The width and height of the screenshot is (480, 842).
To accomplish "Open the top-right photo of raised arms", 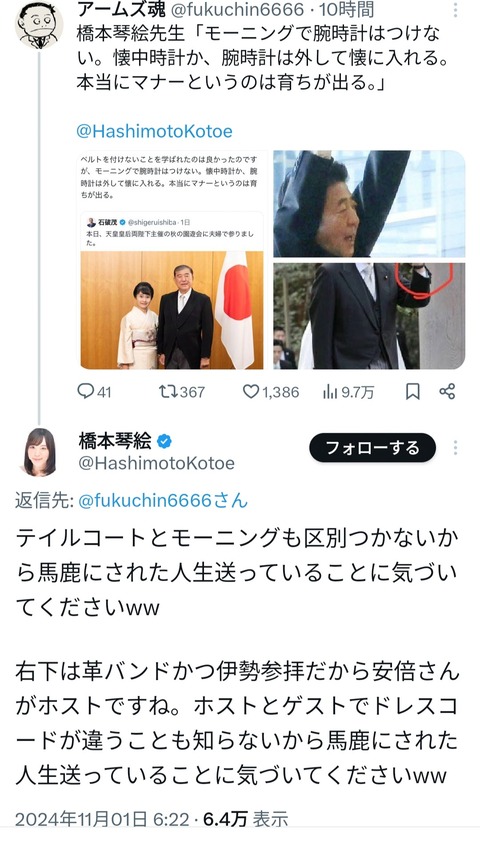I will [x=369, y=204].
